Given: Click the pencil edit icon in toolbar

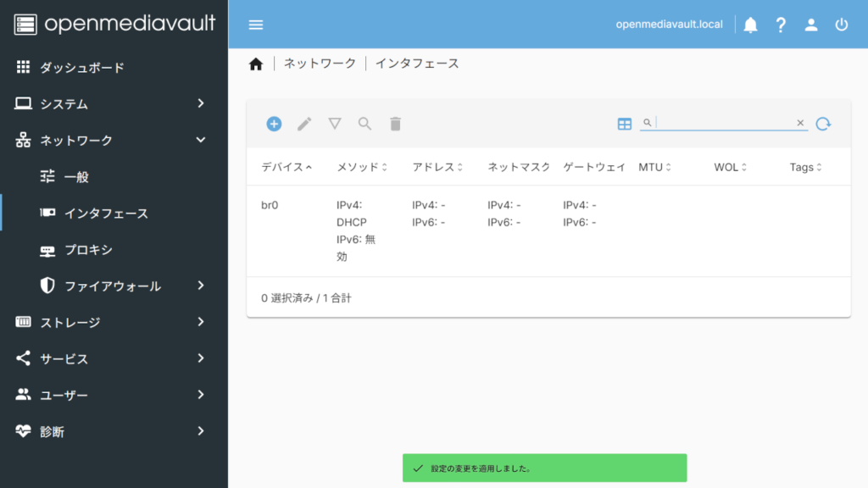Looking at the screenshot, I should pyautogui.click(x=304, y=124).
